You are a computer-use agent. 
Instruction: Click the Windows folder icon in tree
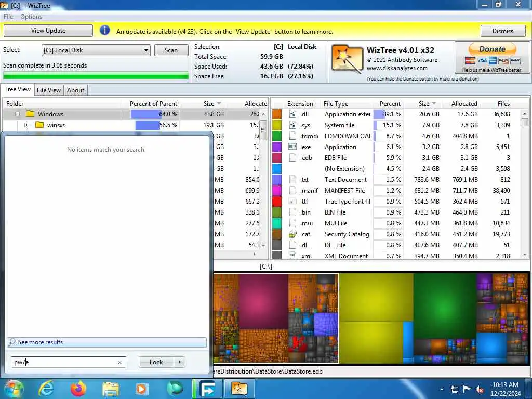[x=30, y=114]
